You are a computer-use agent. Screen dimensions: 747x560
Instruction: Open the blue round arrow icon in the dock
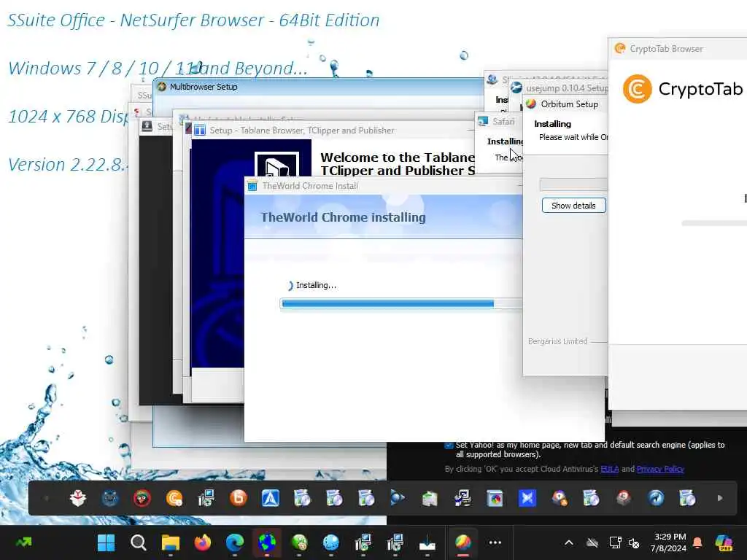click(x=656, y=498)
